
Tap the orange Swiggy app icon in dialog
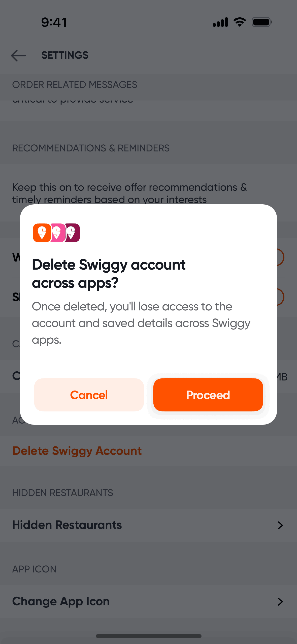point(42,233)
